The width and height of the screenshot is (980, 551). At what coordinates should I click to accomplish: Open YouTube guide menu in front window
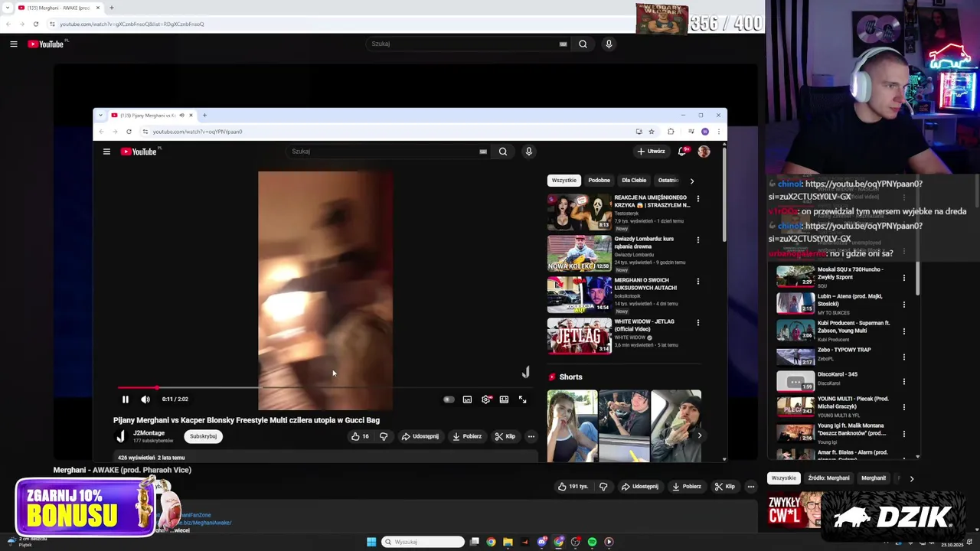point(106,152)
